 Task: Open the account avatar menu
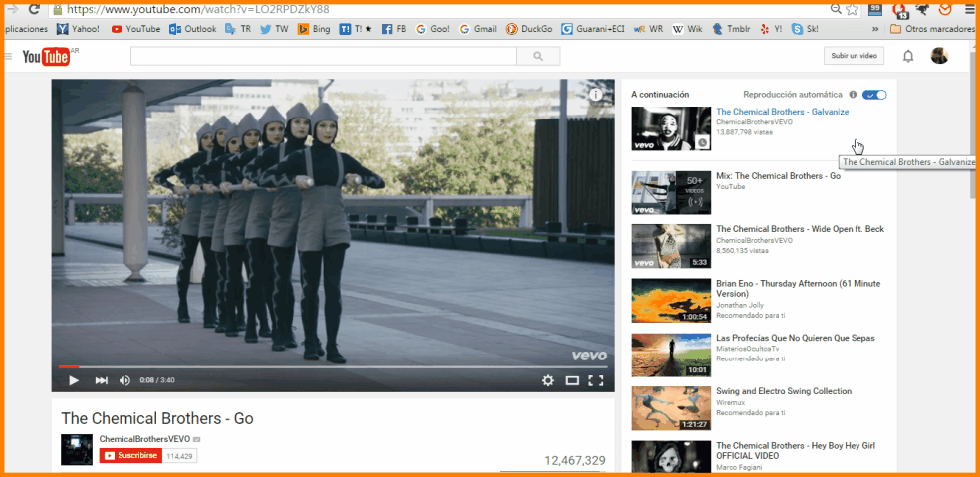click(939, 56)
